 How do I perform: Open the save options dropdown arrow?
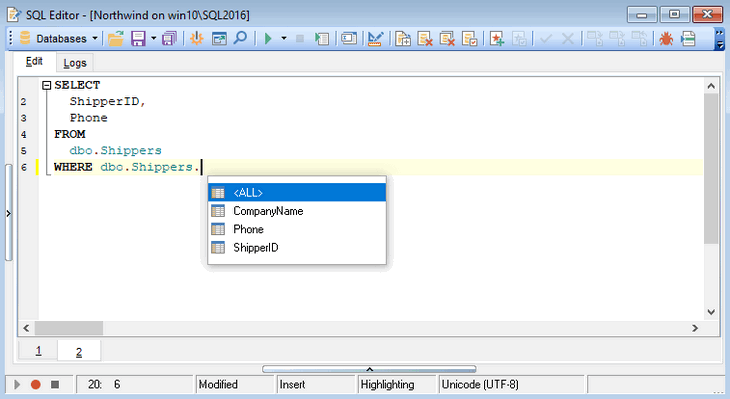153,38
